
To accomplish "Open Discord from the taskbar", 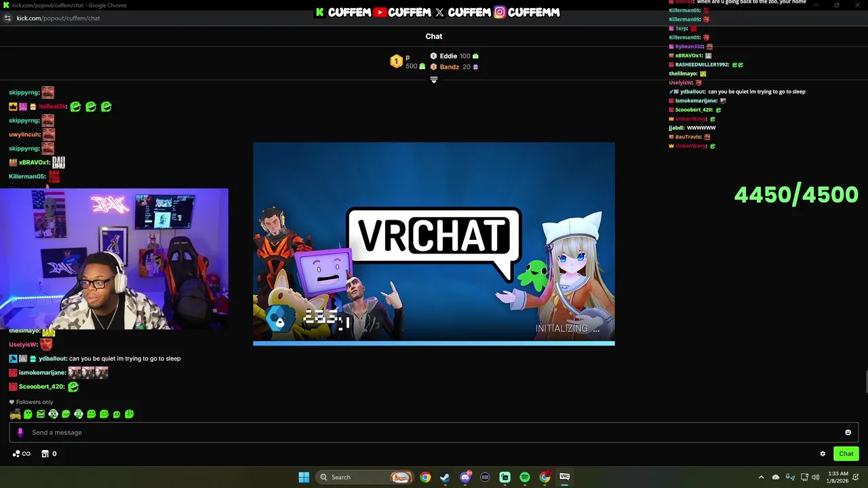I will coord(465,477).
